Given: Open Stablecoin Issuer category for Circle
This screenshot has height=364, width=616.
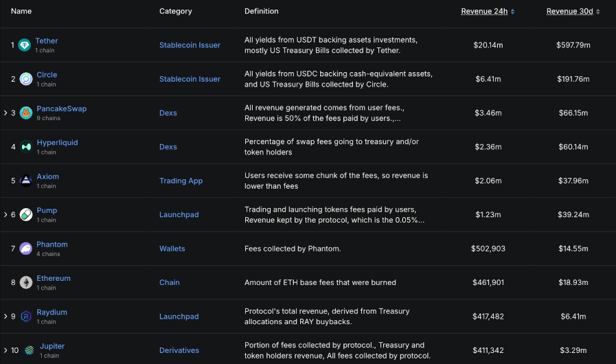Looking at the screenshot, I should coord(190,79).
